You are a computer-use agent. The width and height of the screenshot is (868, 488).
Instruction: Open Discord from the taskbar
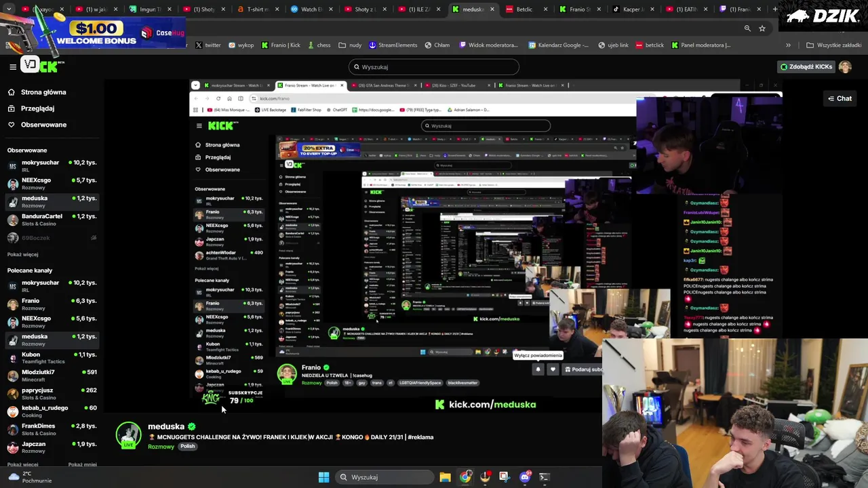[x=525, y=477]
